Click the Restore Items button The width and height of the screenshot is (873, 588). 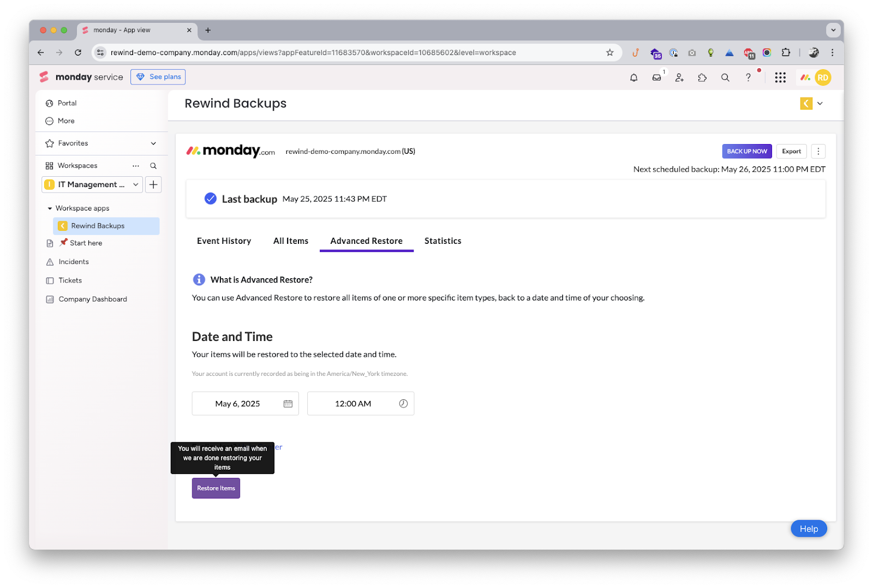pyautogui.click(x=216, y=488)
